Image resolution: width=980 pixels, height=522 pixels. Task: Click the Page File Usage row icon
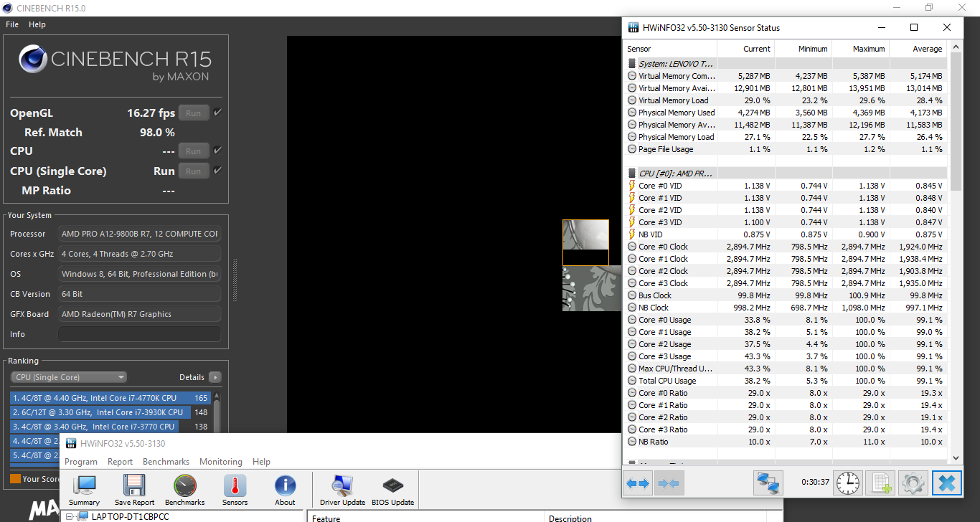(632, 149)
